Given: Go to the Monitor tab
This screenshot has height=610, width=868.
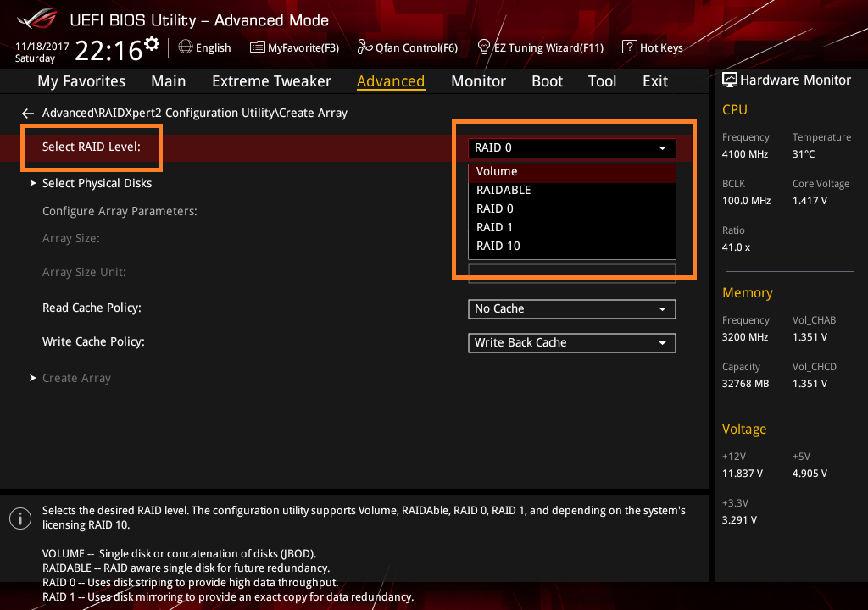Looking at the screenshot, I should tap(478, 81).
